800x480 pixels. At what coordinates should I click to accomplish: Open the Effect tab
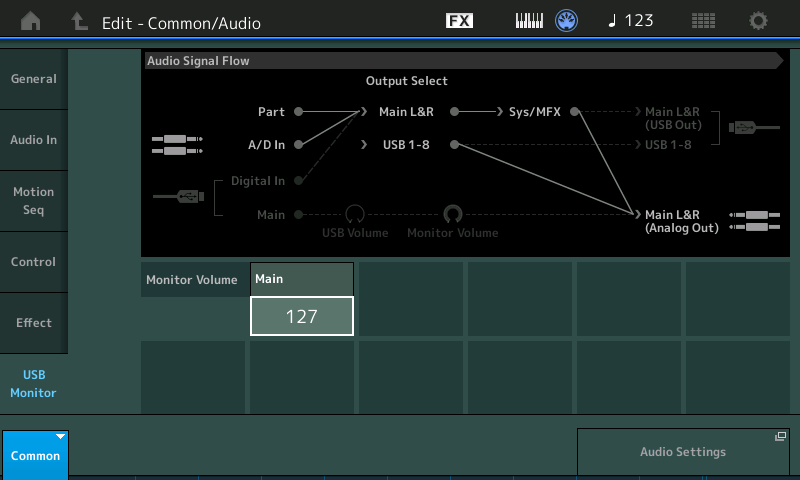pyautogui.click(x=34, y=323)
